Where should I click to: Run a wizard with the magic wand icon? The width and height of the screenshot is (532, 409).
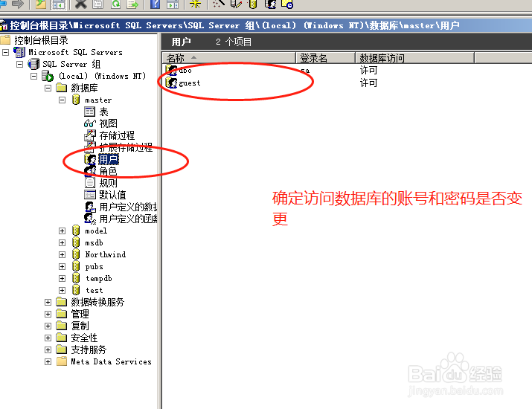click(218, 4)
